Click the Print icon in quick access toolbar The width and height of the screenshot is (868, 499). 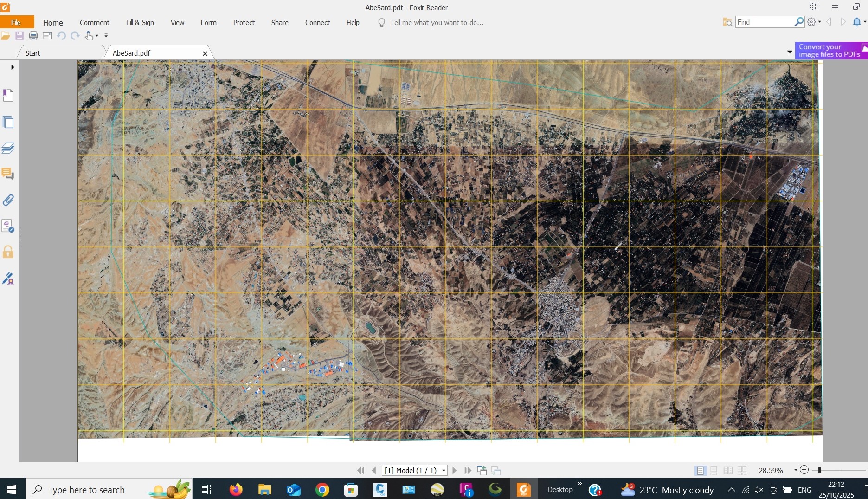pos(33,36)
